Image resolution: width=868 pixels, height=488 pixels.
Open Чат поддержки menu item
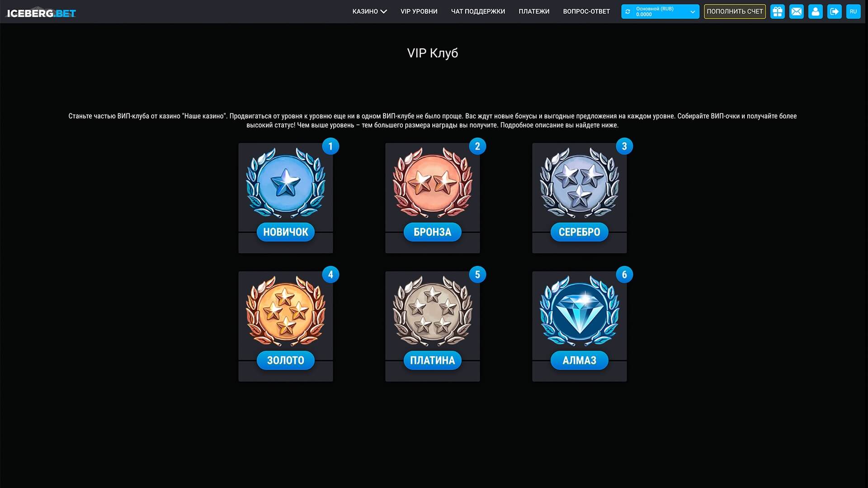point(478,12)
